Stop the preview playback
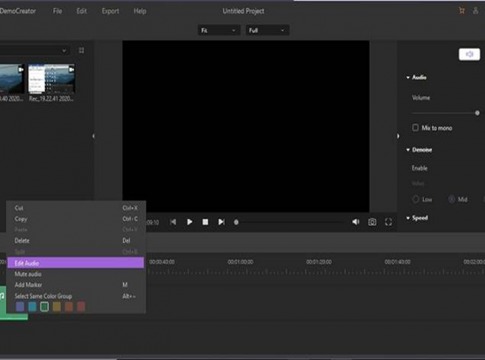 click(x=205, y=222)
